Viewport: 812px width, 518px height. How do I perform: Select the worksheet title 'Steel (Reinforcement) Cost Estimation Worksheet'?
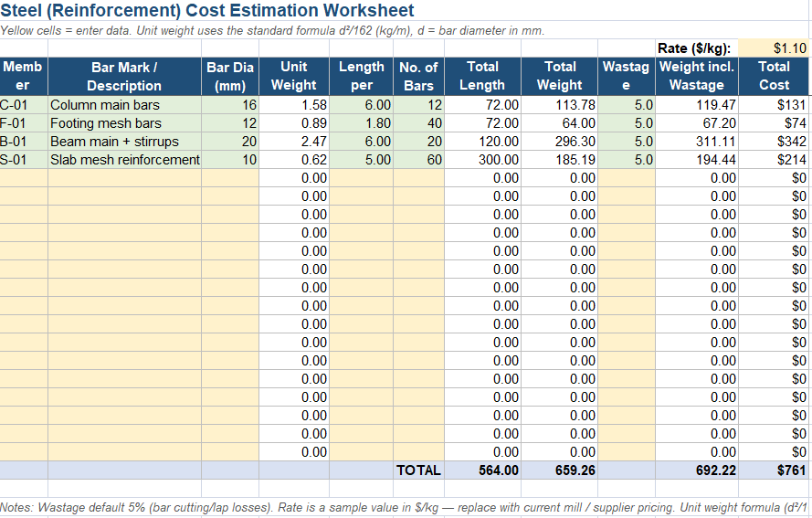tap(207, 10)
